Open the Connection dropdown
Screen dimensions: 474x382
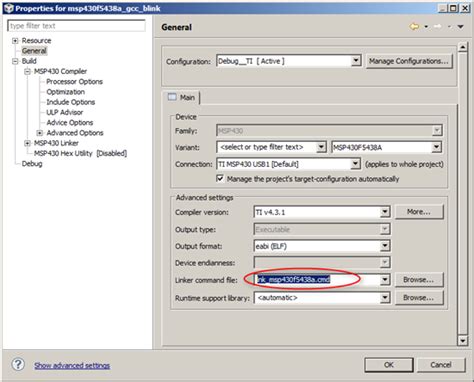pyautogui.click(x=355, y=164)
